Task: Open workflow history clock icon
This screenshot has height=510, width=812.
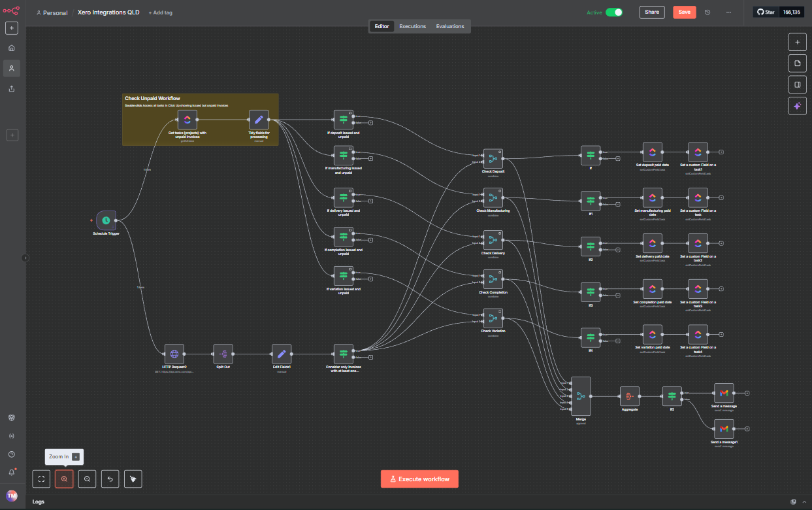Action: (707, 12)
